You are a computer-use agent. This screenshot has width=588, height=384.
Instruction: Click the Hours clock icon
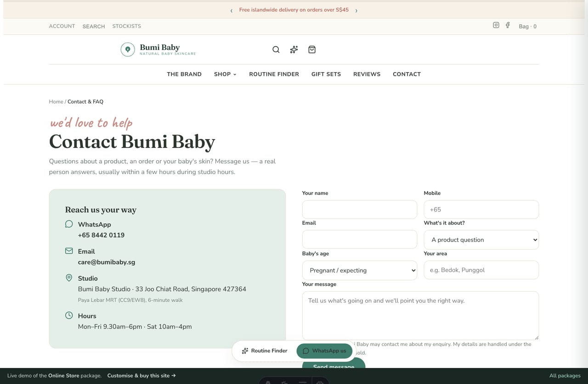pyautogui.click(x=69, y=316)
